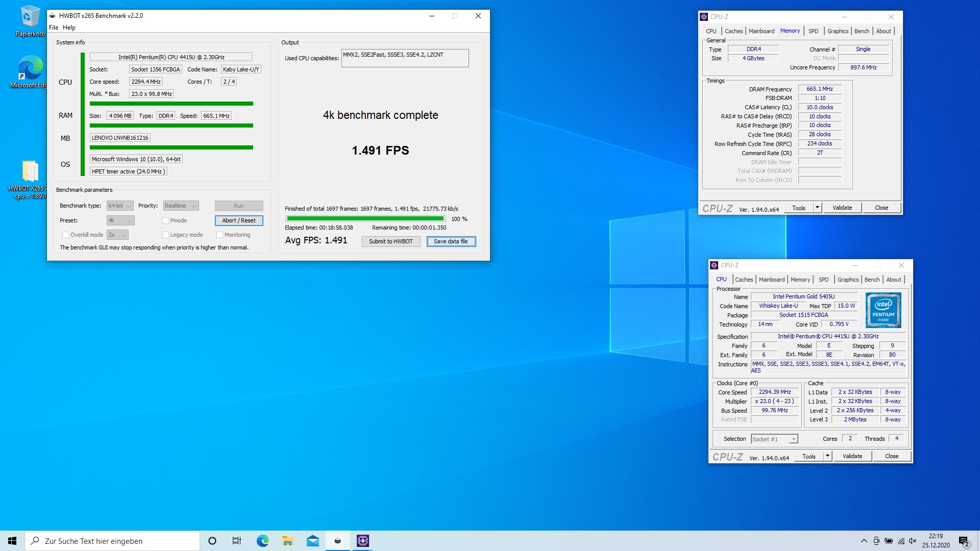Enable the Pmode checkbox

(x=165, y=220)
